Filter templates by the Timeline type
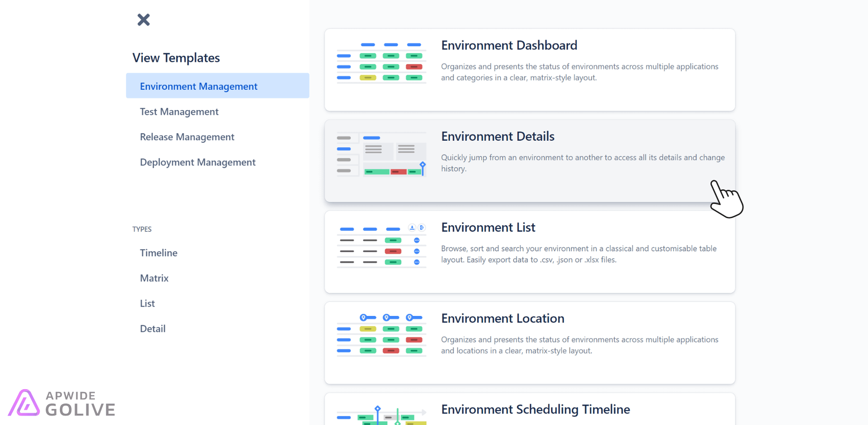This screenshot has height=425, width=868. [159, 253]
